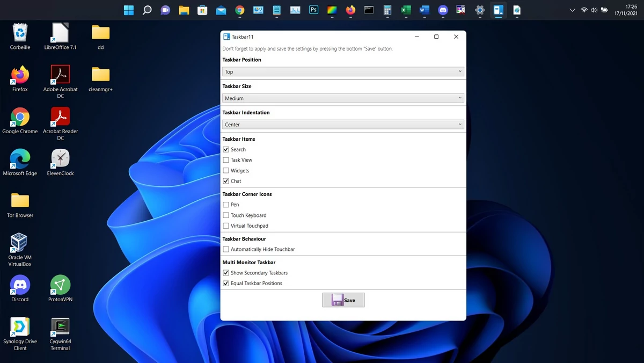Select the LibreOffice 7.1 desktop shortcut
Viewport: 644px width, 363px height.
(x=60, y=37)
